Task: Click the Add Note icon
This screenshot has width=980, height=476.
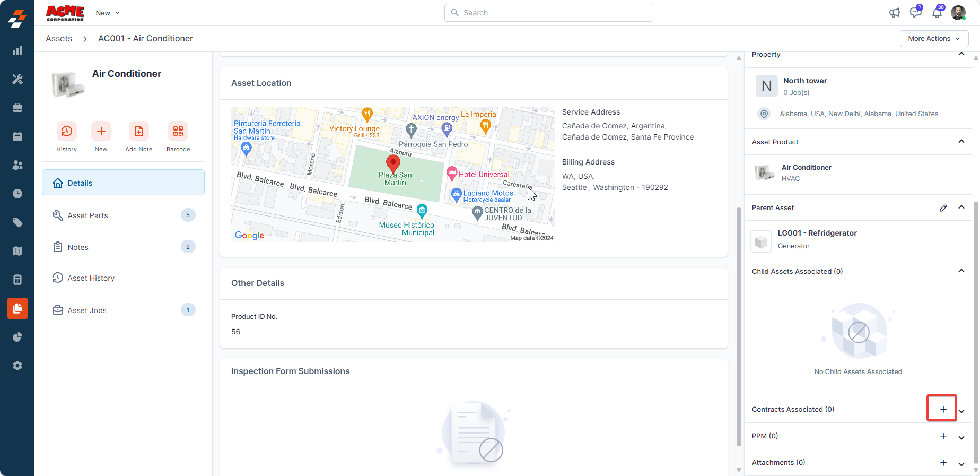Action: [x=138, y=131]
